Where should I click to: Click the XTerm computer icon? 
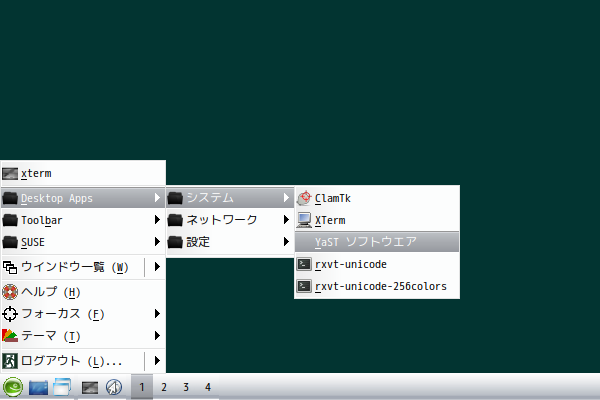pos(304,220)
